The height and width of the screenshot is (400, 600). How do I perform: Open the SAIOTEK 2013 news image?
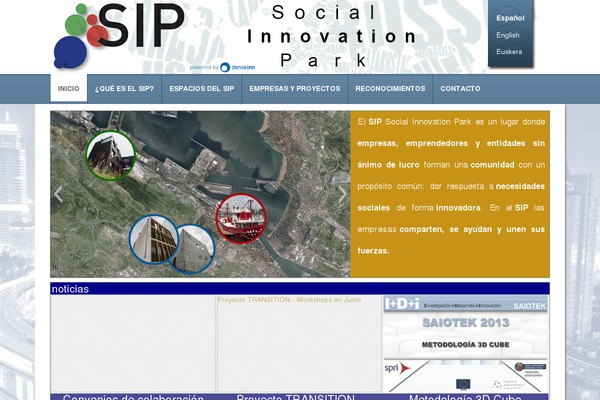click(465, 344)
